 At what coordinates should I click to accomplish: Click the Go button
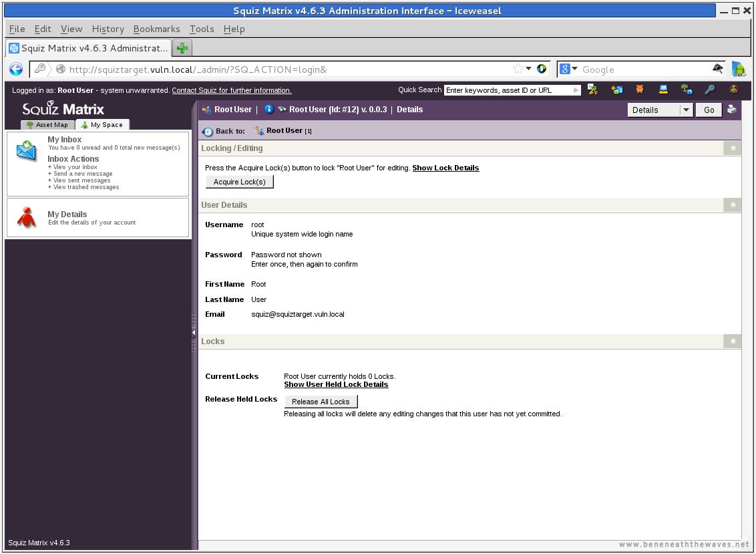(x=709, y=110)
